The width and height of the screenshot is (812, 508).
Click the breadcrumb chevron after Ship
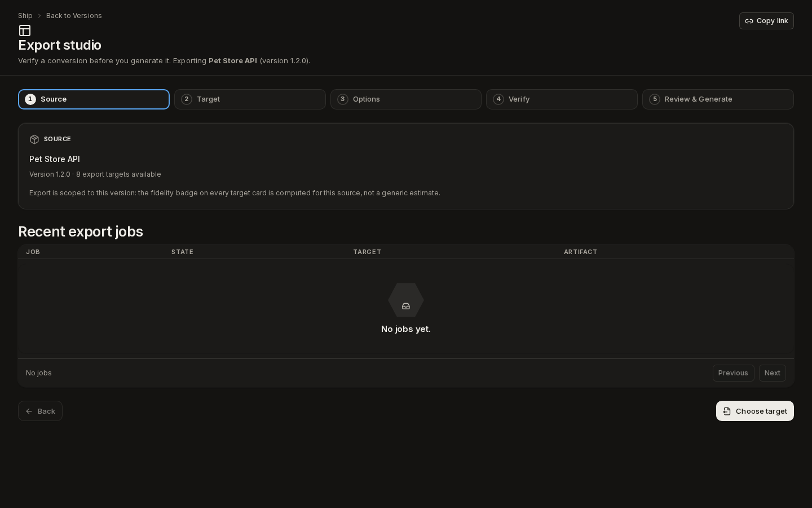pos(39,16)
